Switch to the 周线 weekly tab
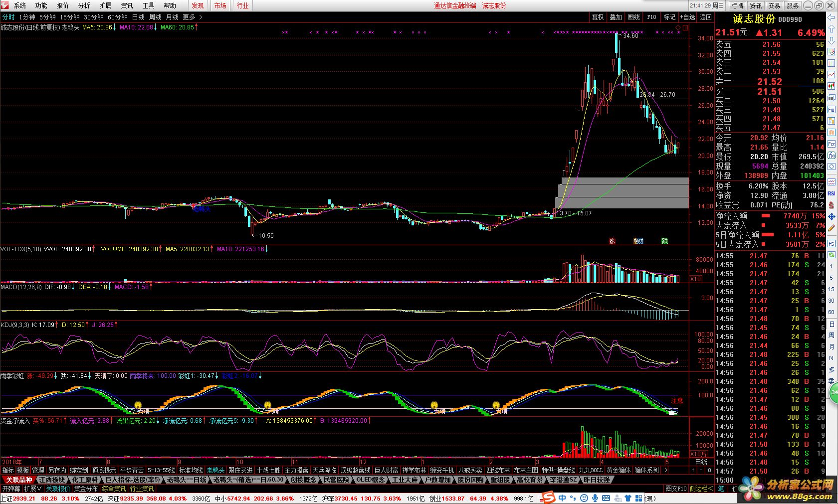The height and width of the screenshot is (504, 838). (155, 17)
